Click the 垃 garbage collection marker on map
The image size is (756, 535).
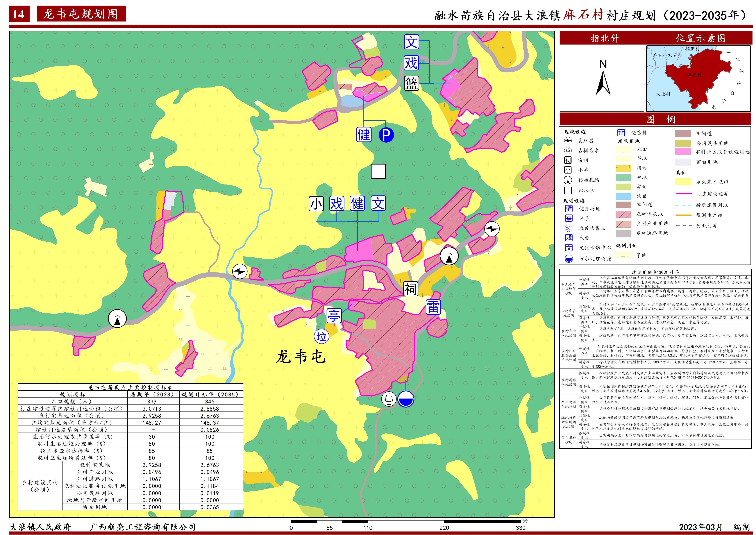(321, 337)
